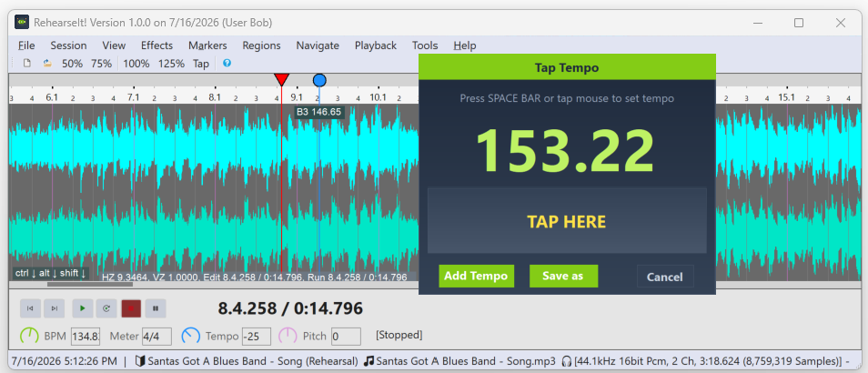Click the 153.22 tempo readout
868x373 pixels.
pos(565,152)
